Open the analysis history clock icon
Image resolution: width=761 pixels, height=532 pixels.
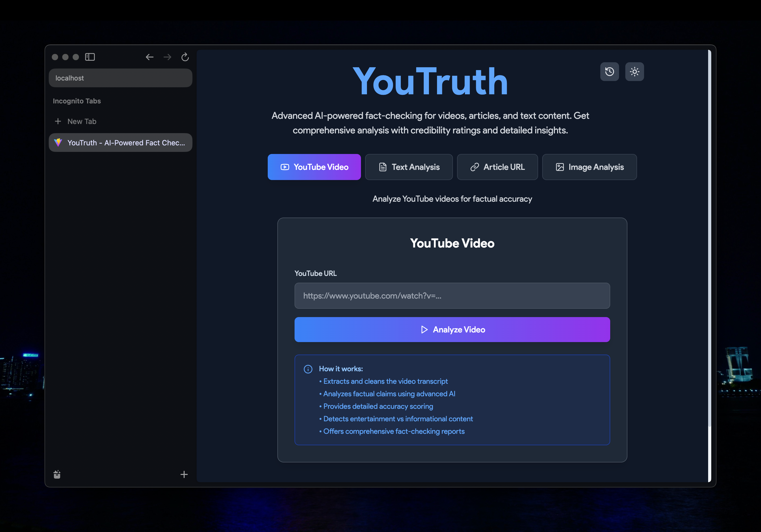(x=609, y=72)
